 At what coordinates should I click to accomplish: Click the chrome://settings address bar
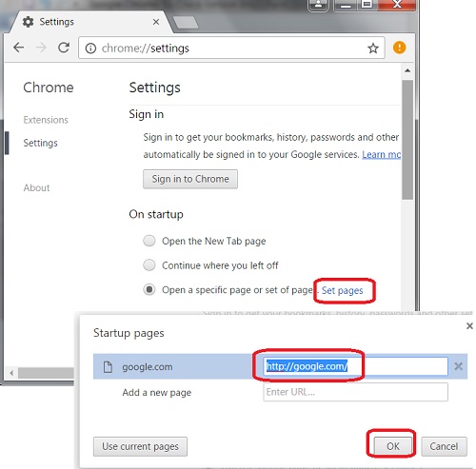pyautogui.click(x=231, y=48)
